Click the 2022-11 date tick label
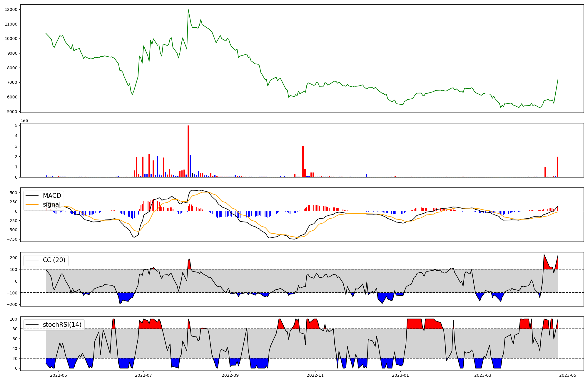Screen dimensions: 588x382 315,375
